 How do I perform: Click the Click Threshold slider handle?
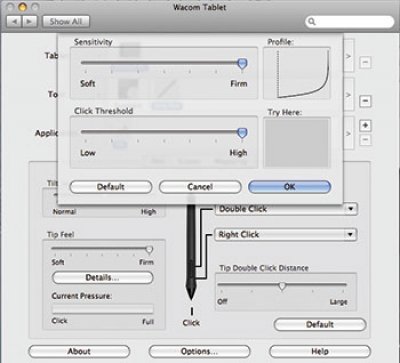click(x=242, y=133)
